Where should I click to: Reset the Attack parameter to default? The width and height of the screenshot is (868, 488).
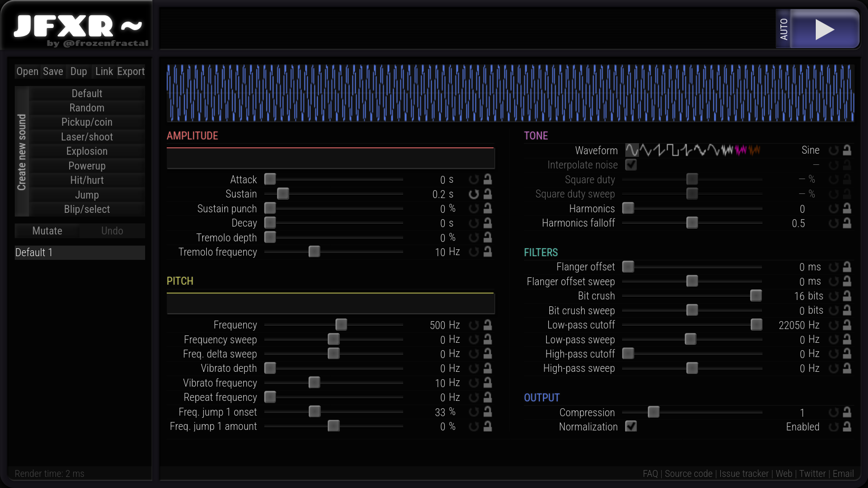click(474, 180)
